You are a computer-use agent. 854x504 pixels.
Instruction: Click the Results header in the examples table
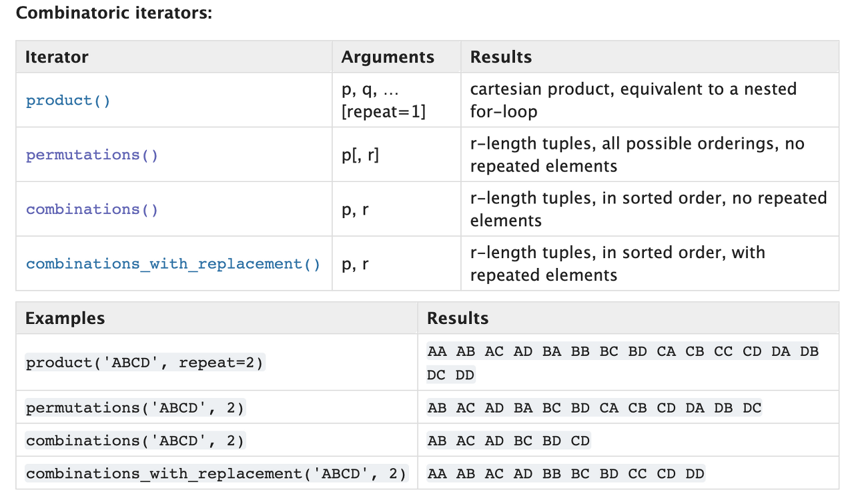pos(458,318)
